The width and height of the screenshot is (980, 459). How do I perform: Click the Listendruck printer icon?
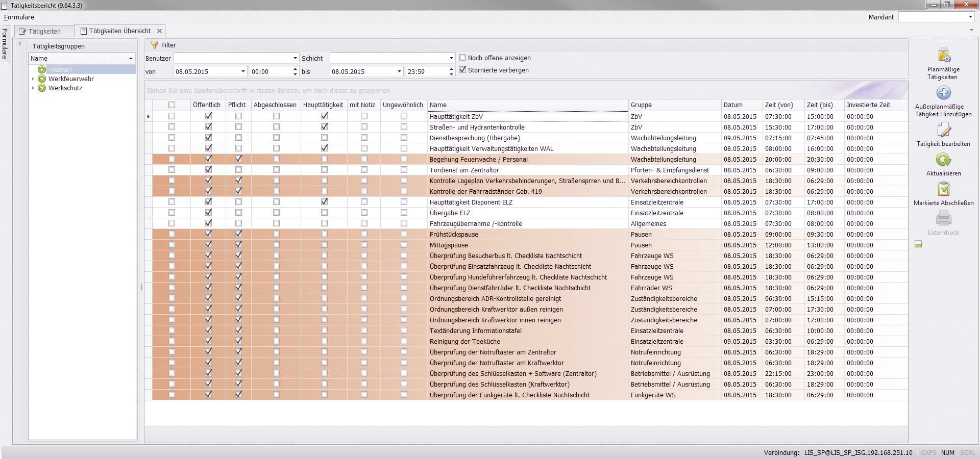(x=943, y=219)
